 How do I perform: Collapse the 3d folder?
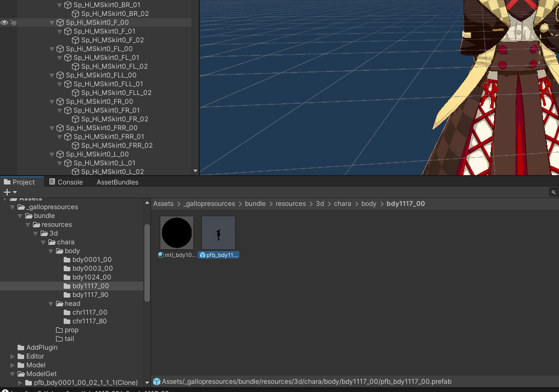(36, 233)
